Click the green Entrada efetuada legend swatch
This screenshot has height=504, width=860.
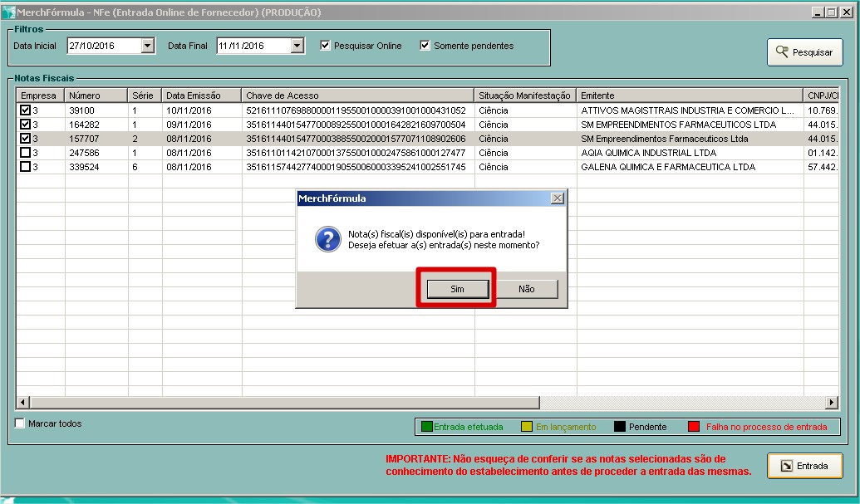427,427
